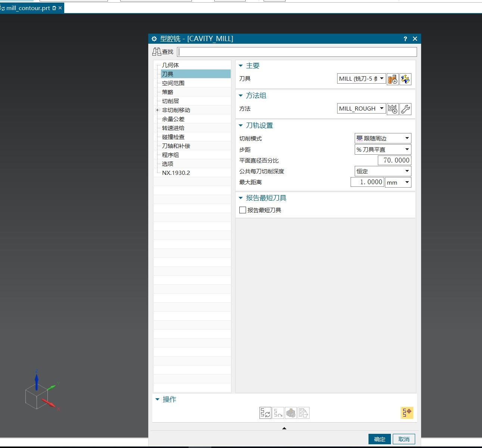Click the help question mark icon

click(405, 39)
